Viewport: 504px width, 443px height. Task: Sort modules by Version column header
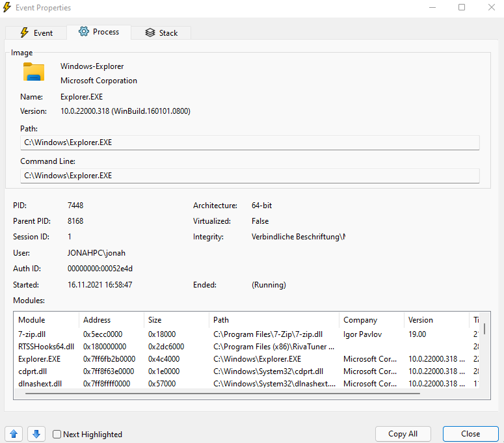[x=436, y=320]
